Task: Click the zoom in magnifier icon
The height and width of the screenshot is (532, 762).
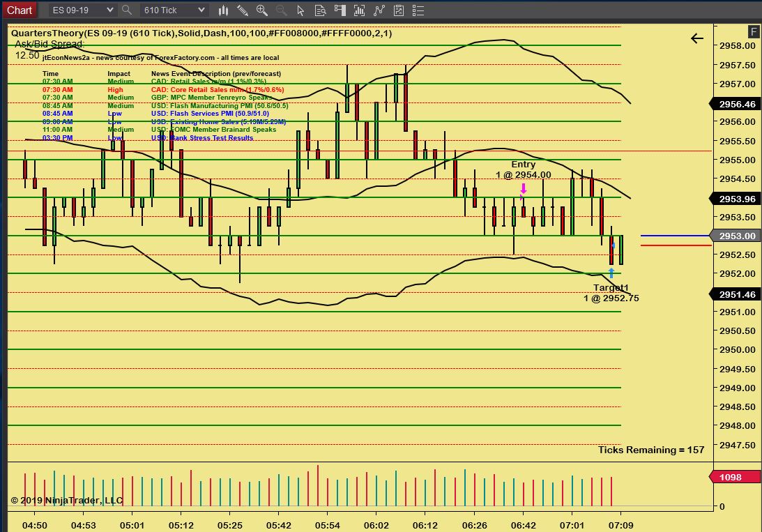Action: pyautogui.click(x=262, y=10)
